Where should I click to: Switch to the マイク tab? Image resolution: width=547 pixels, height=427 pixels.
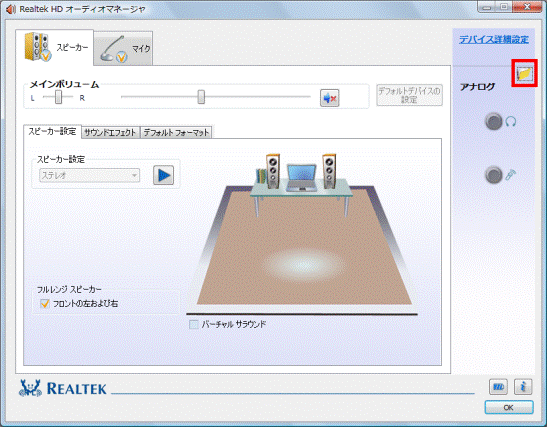pyautogui.click(x=123, y=48)
